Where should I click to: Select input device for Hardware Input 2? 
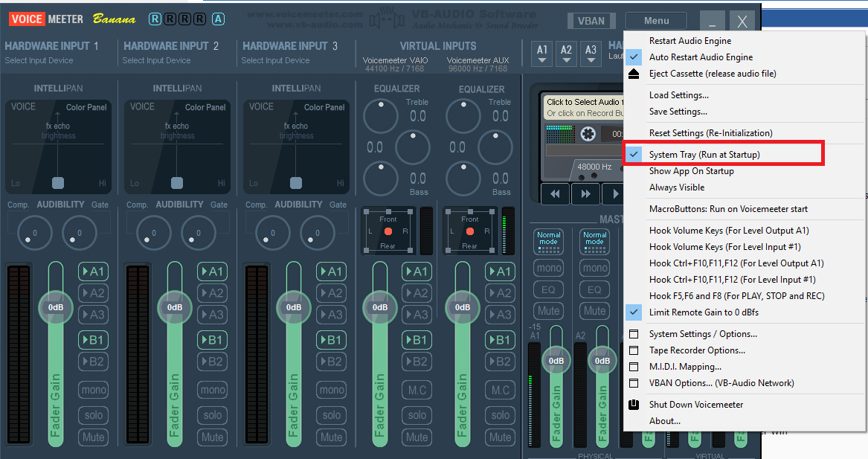[x=157, y=60]
